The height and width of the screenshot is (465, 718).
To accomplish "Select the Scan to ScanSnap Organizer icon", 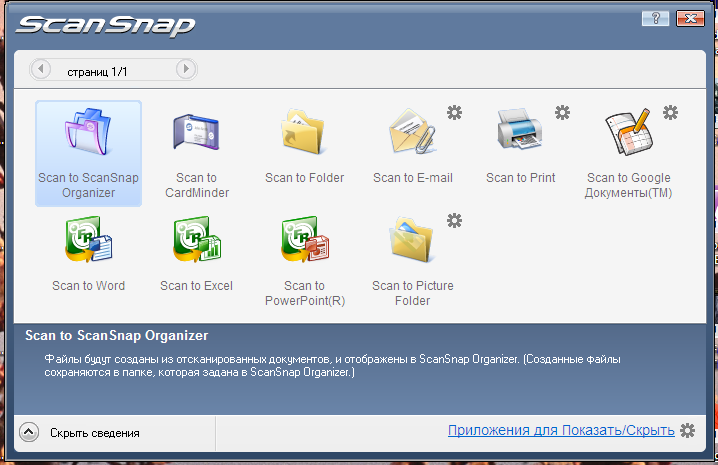I will 88,132.
